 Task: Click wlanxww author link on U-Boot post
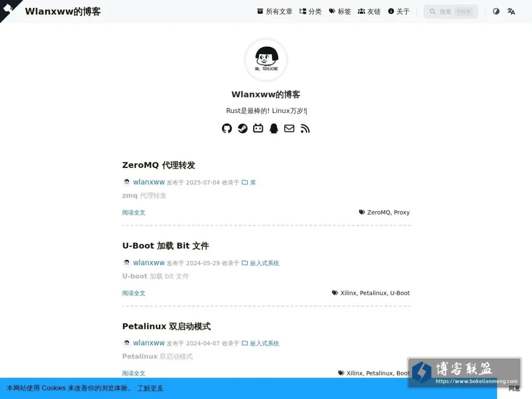(x=149, y=262)
